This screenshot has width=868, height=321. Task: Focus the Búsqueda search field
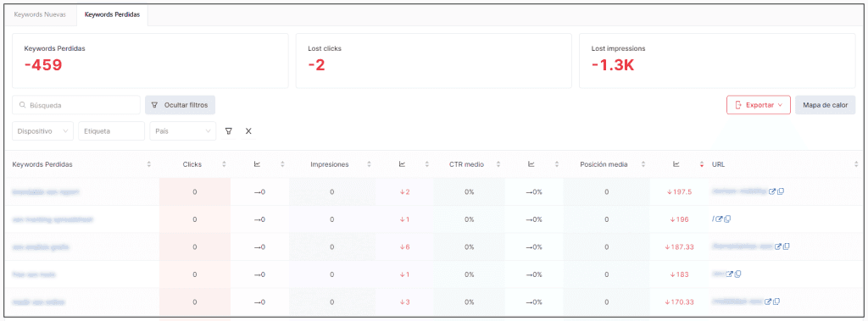point(76,105)
